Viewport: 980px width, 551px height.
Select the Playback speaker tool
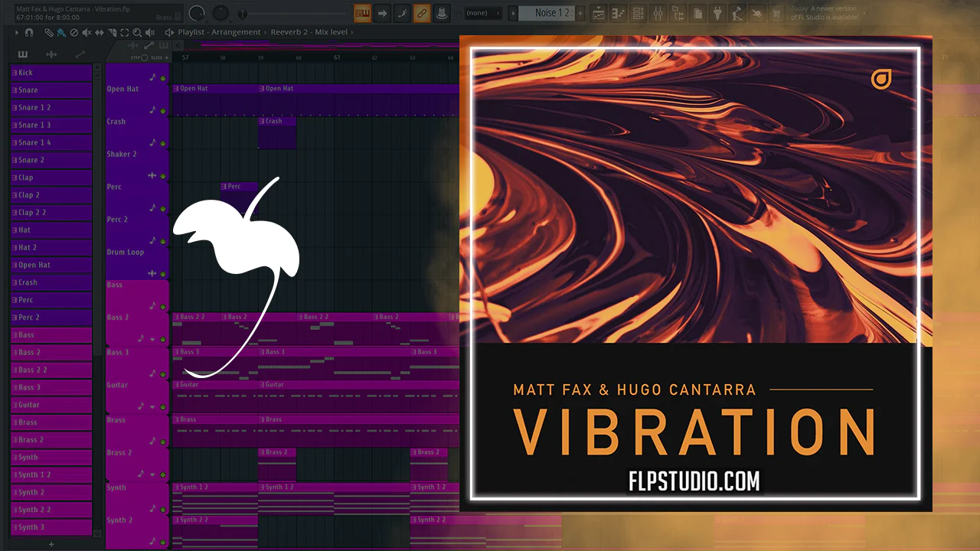tap(150, 33)
